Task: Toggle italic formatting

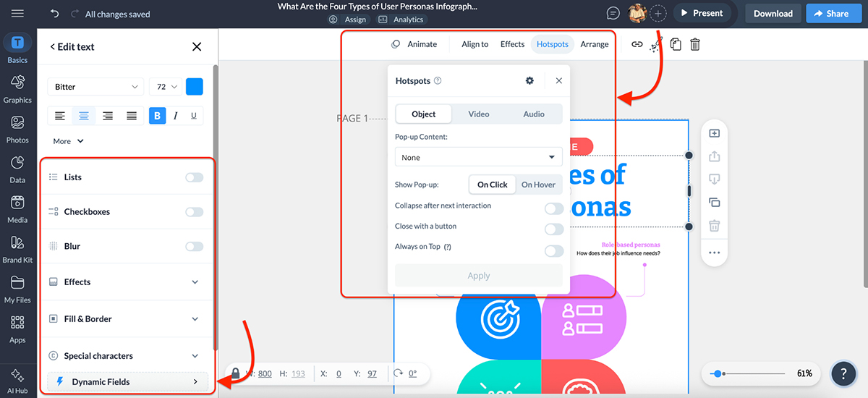Action: (176, 116)
